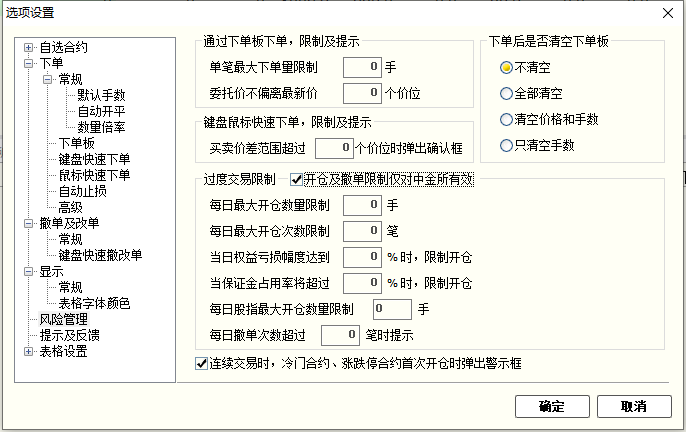
Task: Select 键盘快速下单 tree item
Action: pyautogui.click(x=94, y=159)
